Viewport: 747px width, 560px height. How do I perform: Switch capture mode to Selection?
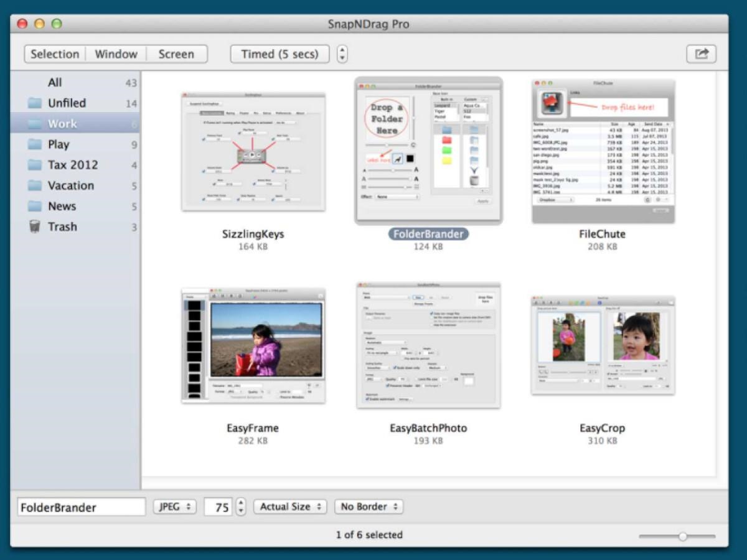pyautogui.click(x=55, y=54)
